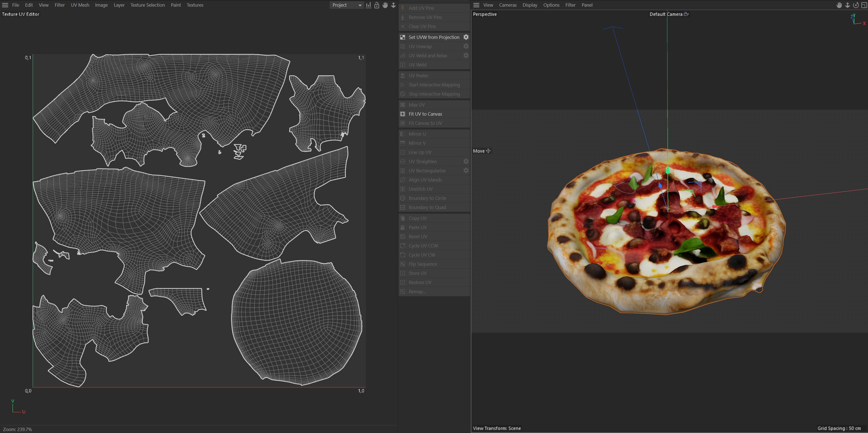The width and height of the screenshot is (868, 433).
Task: Click the viewport maximize panel toggle icon
Action: (864, 5)
